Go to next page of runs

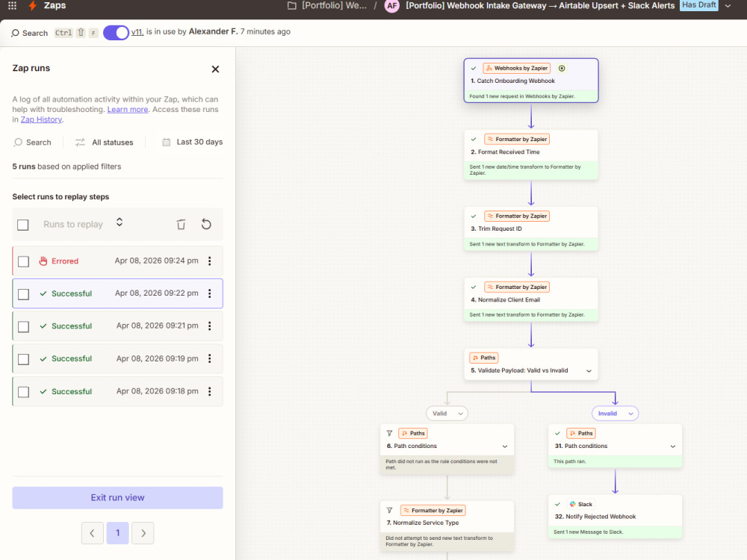143,533
